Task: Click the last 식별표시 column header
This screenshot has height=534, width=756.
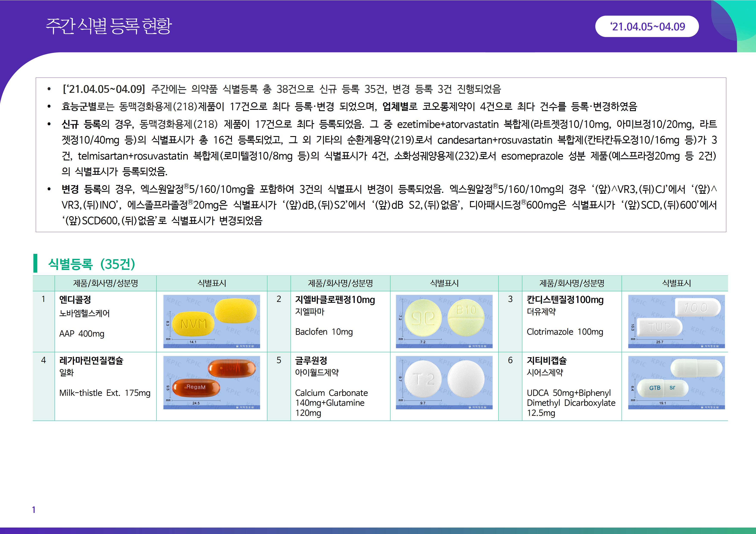Action: pyautogui.click(x=676, y=283)
